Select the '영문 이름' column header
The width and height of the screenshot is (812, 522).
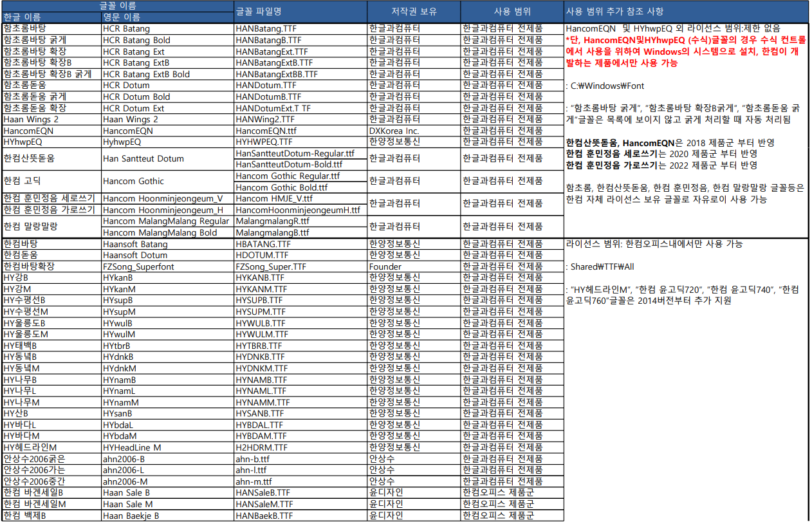click(167, 17)
